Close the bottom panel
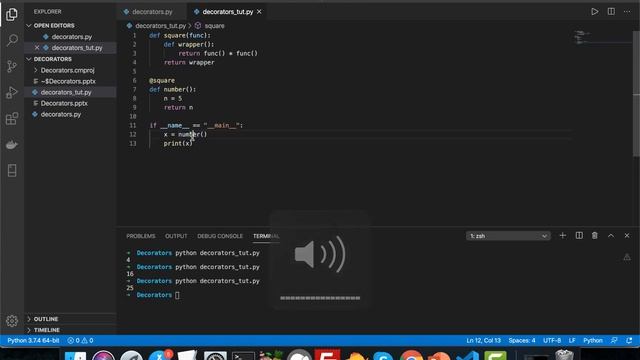The width and height of the screenshot is (640, 360). pos(627,236)
